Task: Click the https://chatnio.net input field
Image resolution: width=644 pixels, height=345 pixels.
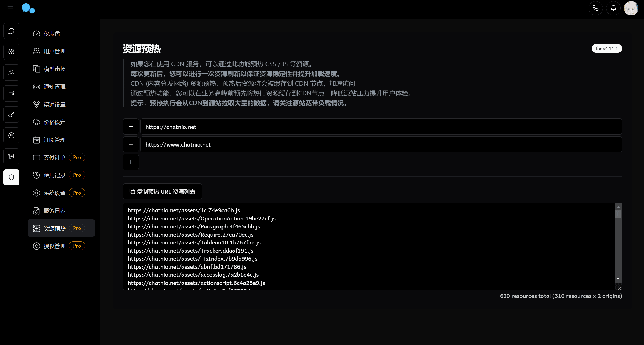Action: click(x=381, y=127)
